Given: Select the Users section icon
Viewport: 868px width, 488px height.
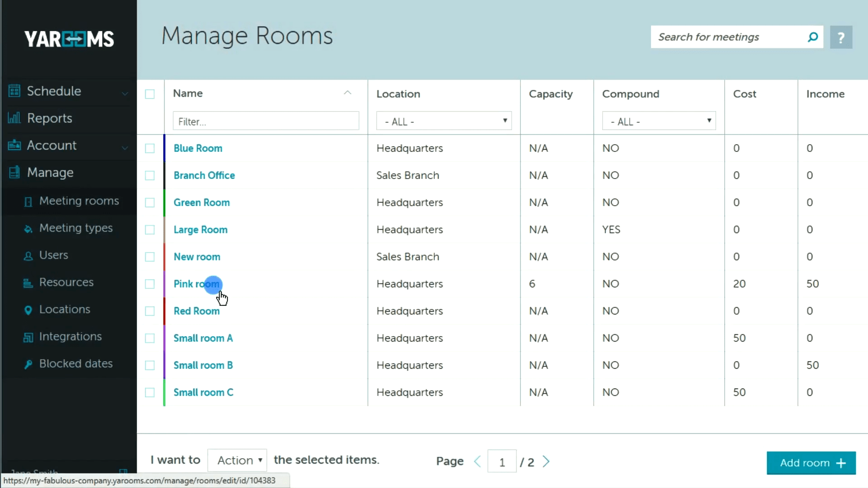Looking at the screenshot, I should 28,255.
